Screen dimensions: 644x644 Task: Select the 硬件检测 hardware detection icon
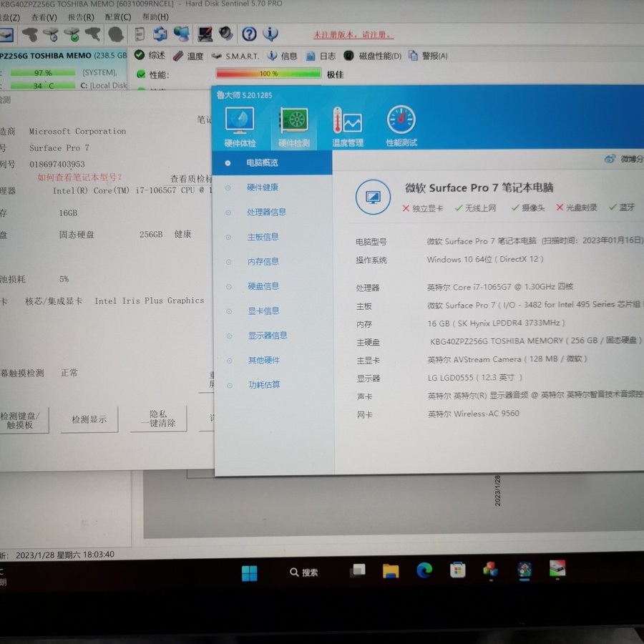(293, 127)
